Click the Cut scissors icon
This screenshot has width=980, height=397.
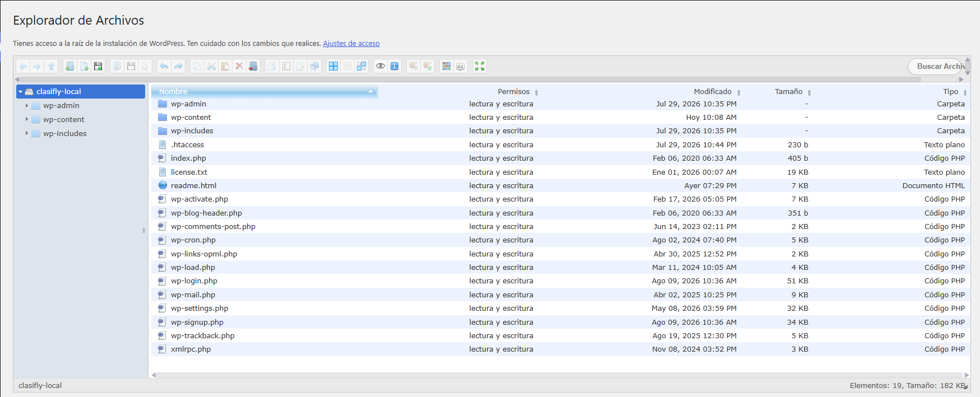pyautogui.click(x=211, y=66)
